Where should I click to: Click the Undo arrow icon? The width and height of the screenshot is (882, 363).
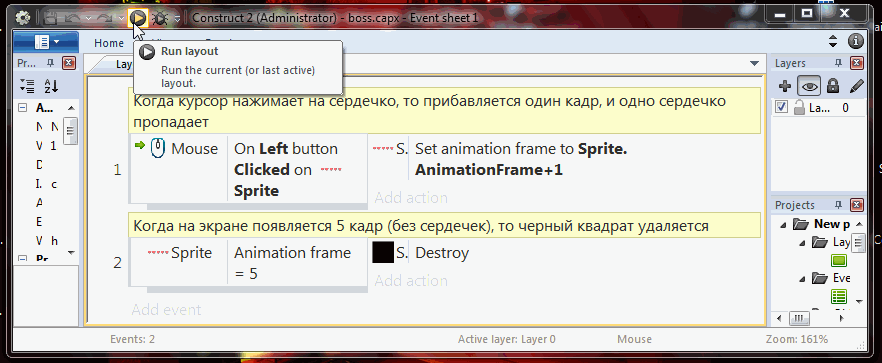coord(72,19)
